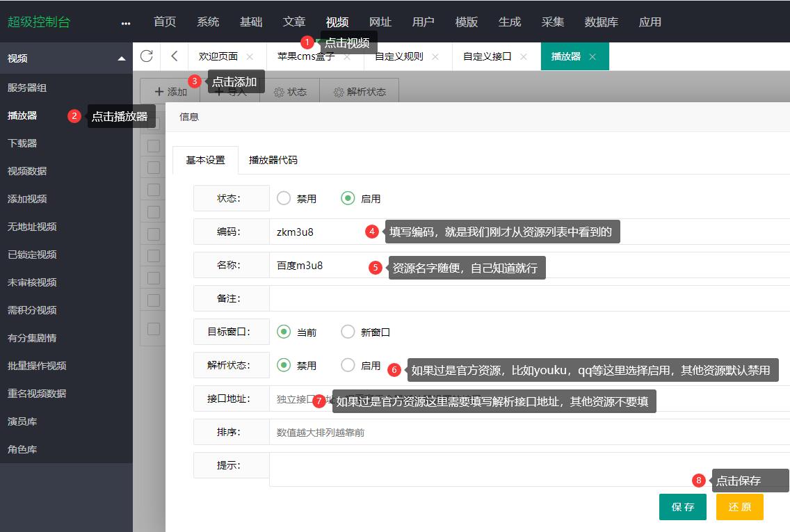
Task: Open the 状态 gear tool in the toolbar
Action: pos(279,91)
